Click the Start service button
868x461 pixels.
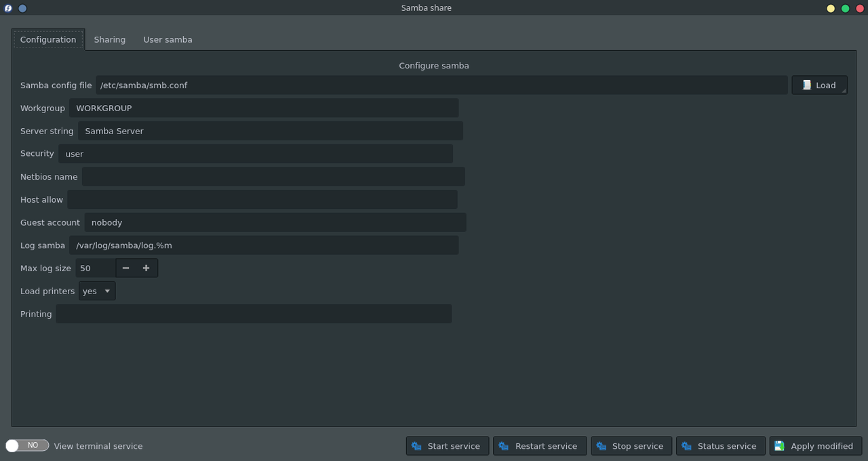(x=448, y=445)
